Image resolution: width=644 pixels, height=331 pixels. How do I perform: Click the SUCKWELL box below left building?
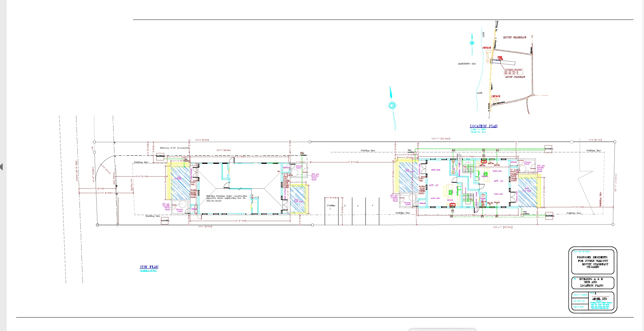[x=165, y=221]
